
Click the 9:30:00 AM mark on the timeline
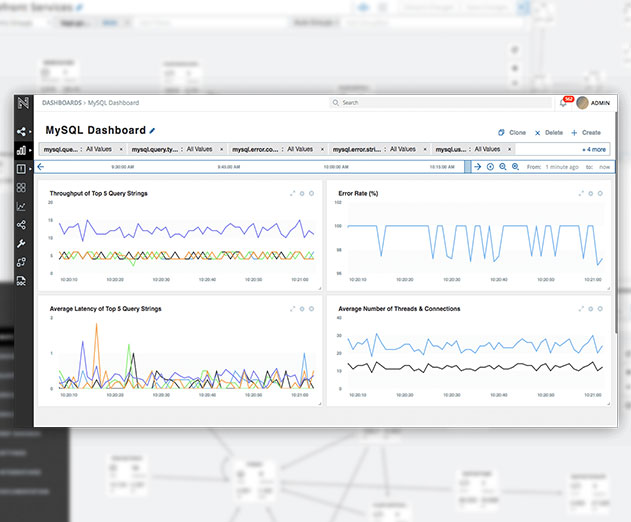click(x=122, y=167)
